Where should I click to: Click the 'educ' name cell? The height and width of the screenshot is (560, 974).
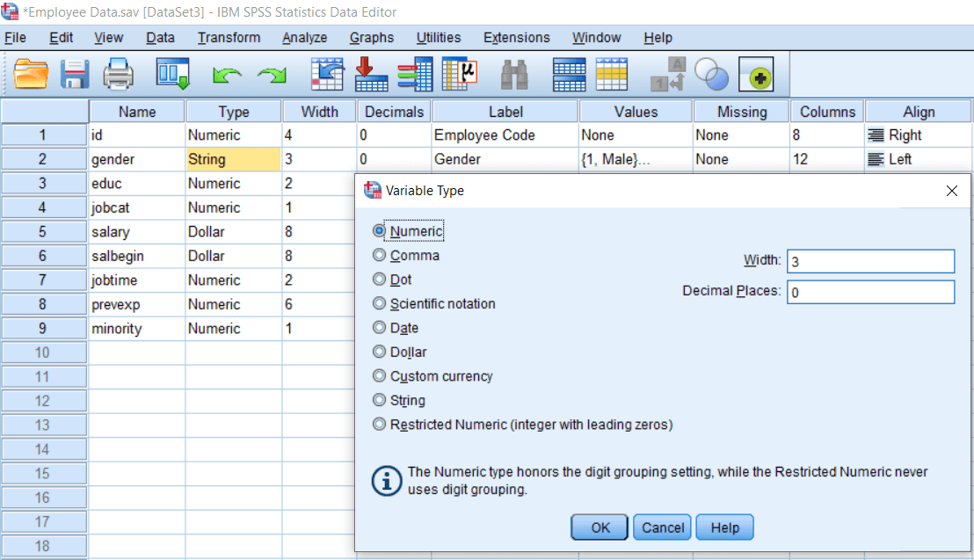[x=136, y=184]
